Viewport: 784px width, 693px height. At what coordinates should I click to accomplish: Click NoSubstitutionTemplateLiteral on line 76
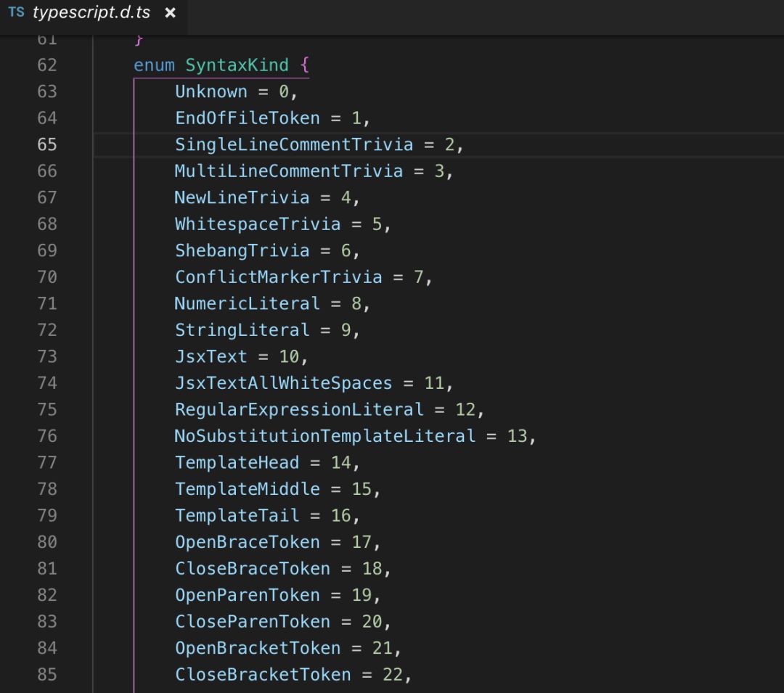324,436
